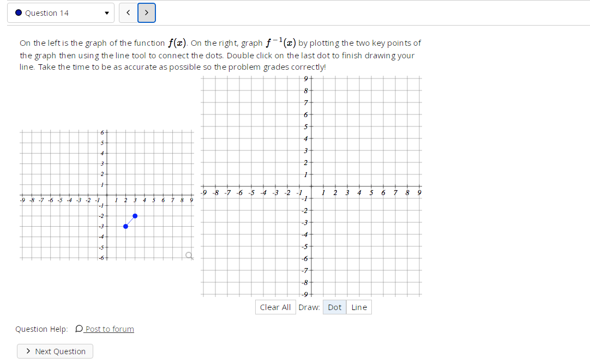Viewport: 590px width, 364px height.
Task: Click the dropdown caret icon on the question selector
Action: click(107, 13)
